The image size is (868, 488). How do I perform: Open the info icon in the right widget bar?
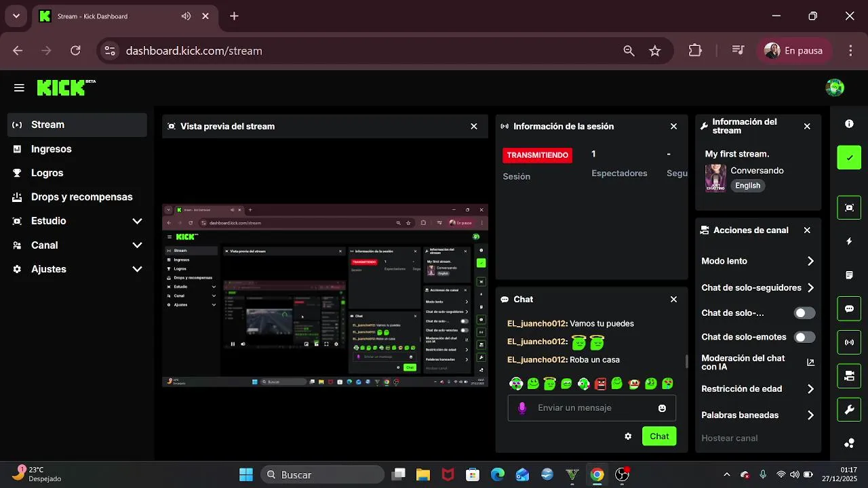[849, 124]
